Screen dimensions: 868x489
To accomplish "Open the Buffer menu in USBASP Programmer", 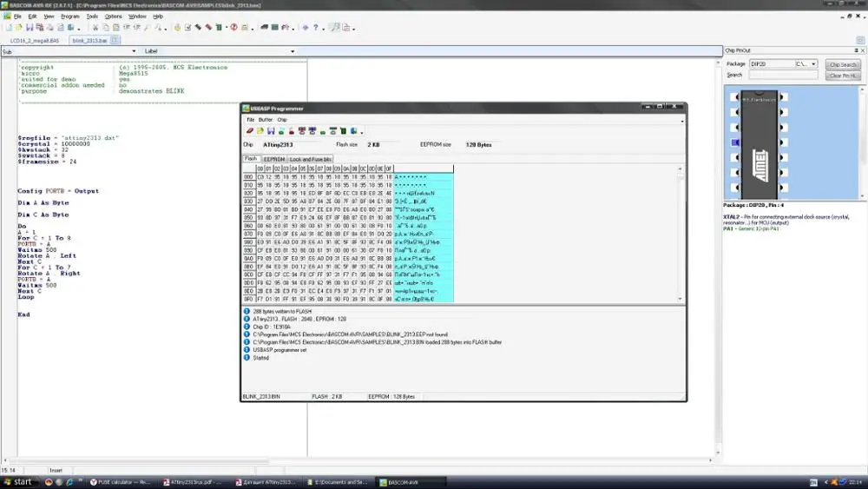I will coord(266,120).
